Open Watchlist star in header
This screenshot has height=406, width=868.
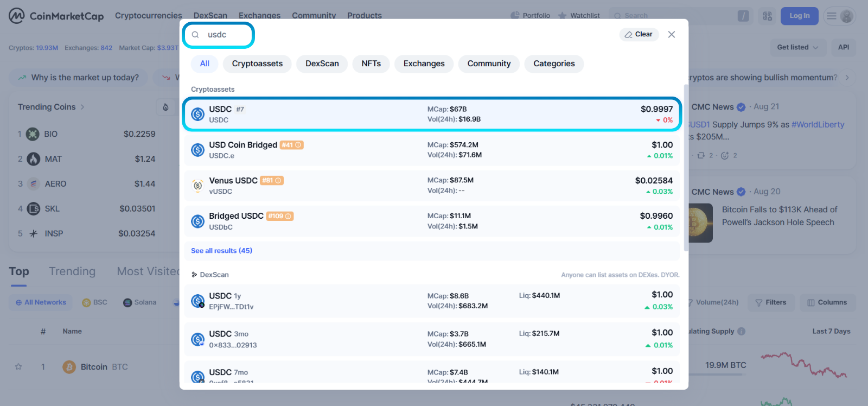click(579, 16)
